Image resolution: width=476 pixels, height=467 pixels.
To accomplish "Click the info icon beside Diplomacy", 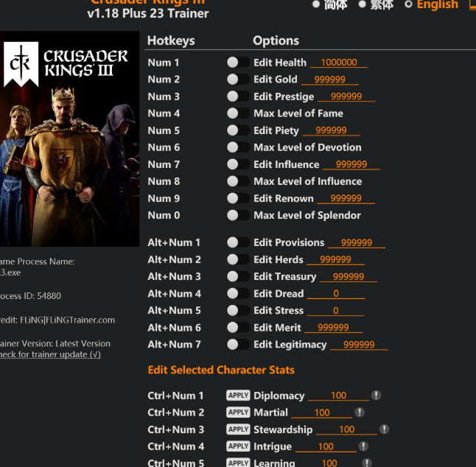I will 376,396.
